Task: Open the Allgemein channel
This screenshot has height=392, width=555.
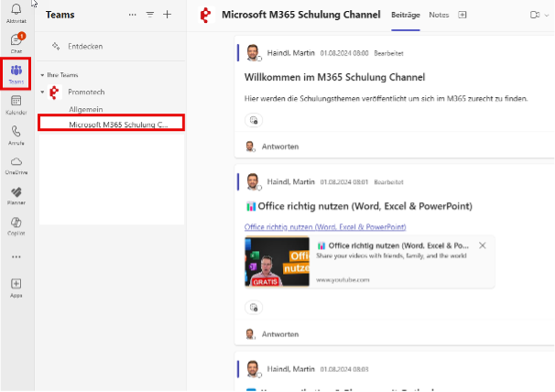Action: click(86, 109)
